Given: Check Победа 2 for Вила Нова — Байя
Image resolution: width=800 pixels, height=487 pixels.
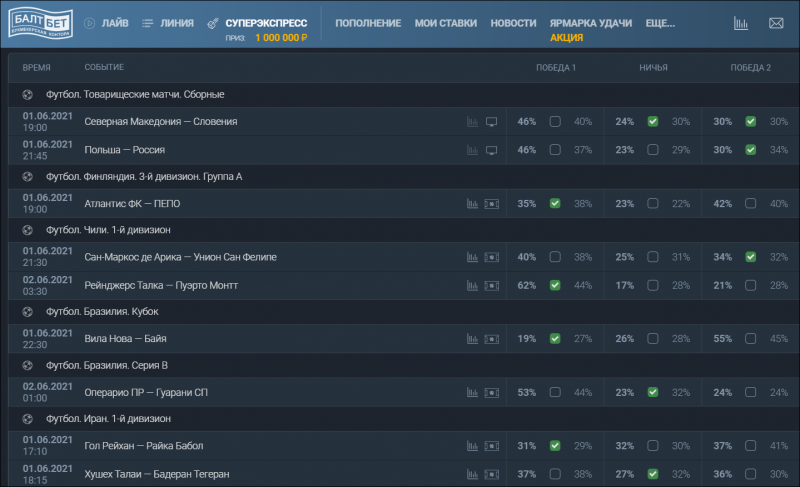Looking at the screenshot, I should click(x=751, y=339).
